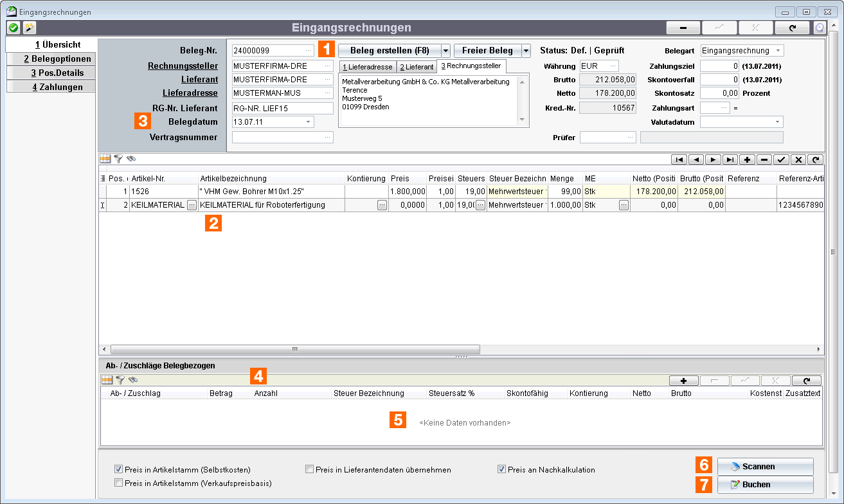
Task: Uncheck Preis in Artikelstamm (Selbstkosten)
Action: point(118,469)
